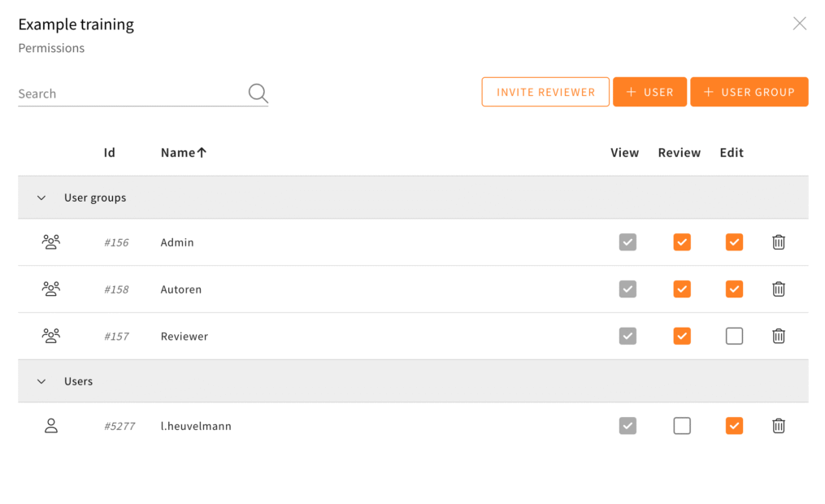Add a new user with + USER
The height and width of the screenshot is (504, 825).
point(649,93)
